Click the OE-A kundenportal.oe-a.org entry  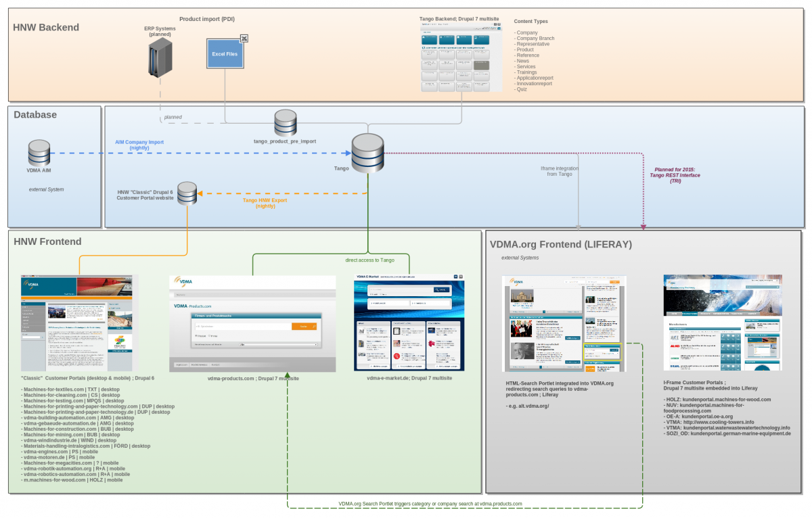698,417
